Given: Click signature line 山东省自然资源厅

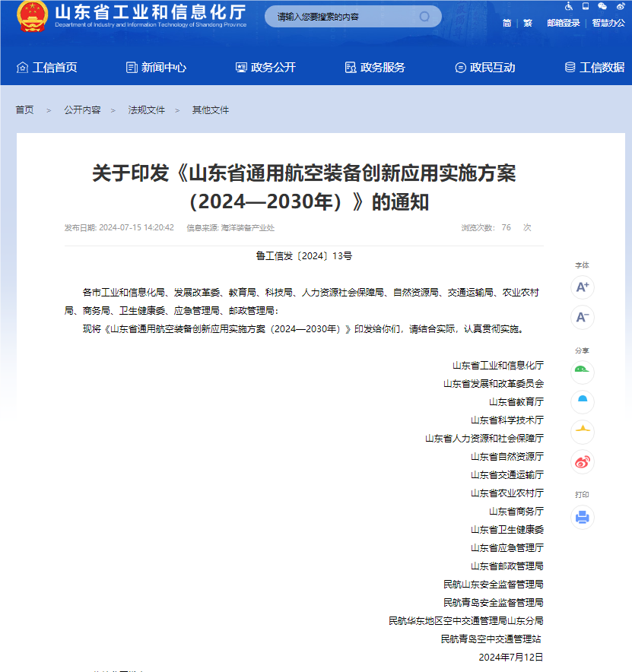Looking at the screenshot, I should pyautogui.click(x=507, y=456).
